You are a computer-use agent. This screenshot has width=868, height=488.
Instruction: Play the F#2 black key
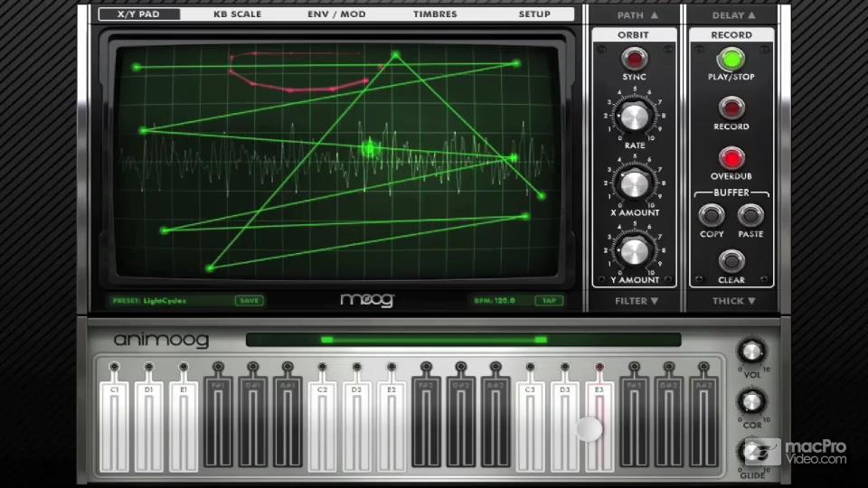point(426,422)
